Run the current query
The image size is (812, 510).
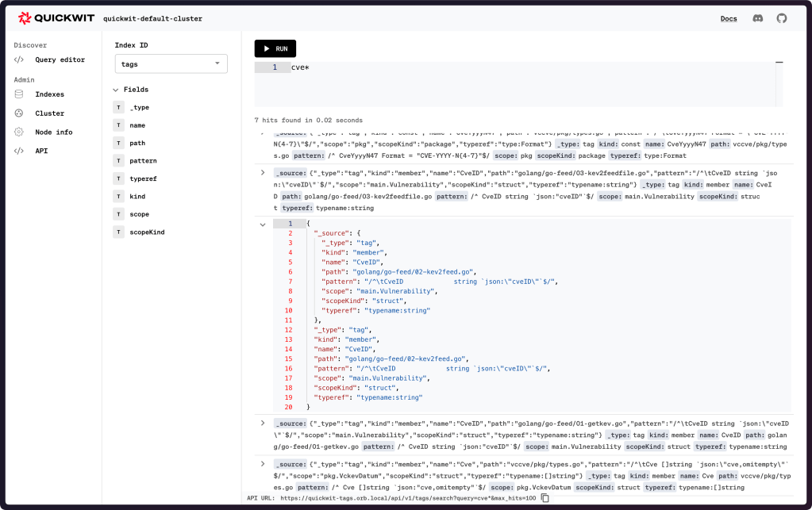[x=275, y=48]
